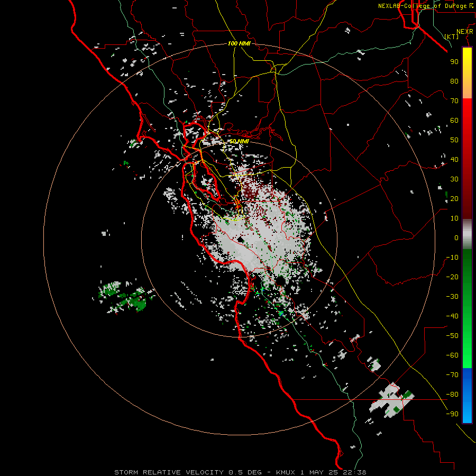Click the 50 NMI range ring label
Screen dimensions: 476x476
[x=239, y=141]
